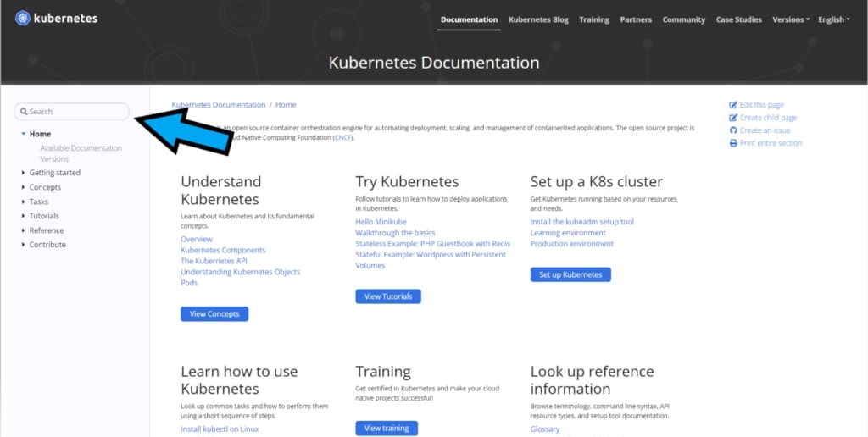868x437 pixels.
Task: Click the Create child page icon
Action: click(733, 118)
